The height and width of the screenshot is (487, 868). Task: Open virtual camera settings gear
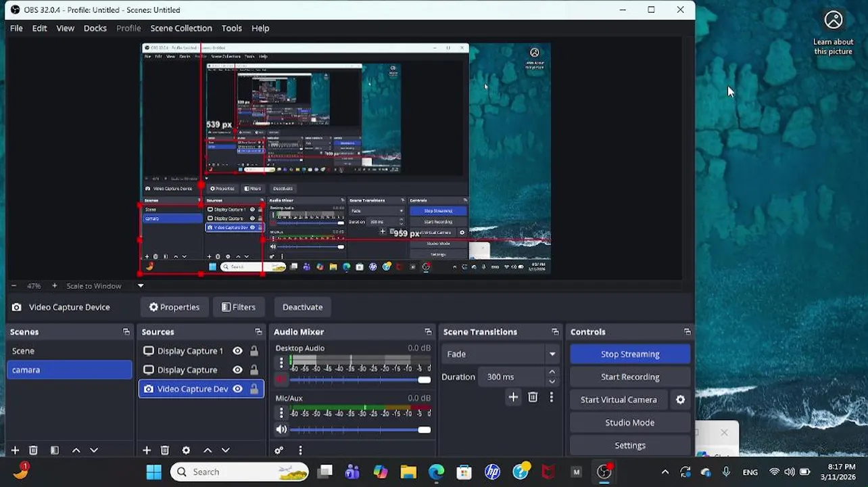tap(680, 400)
